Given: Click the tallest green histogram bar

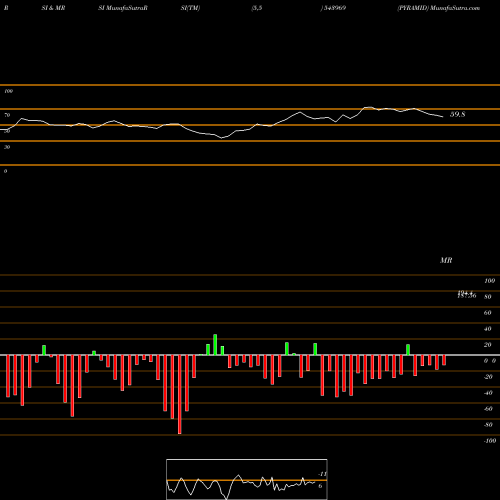Looking at the screenshot, I should tap(215, 345).
